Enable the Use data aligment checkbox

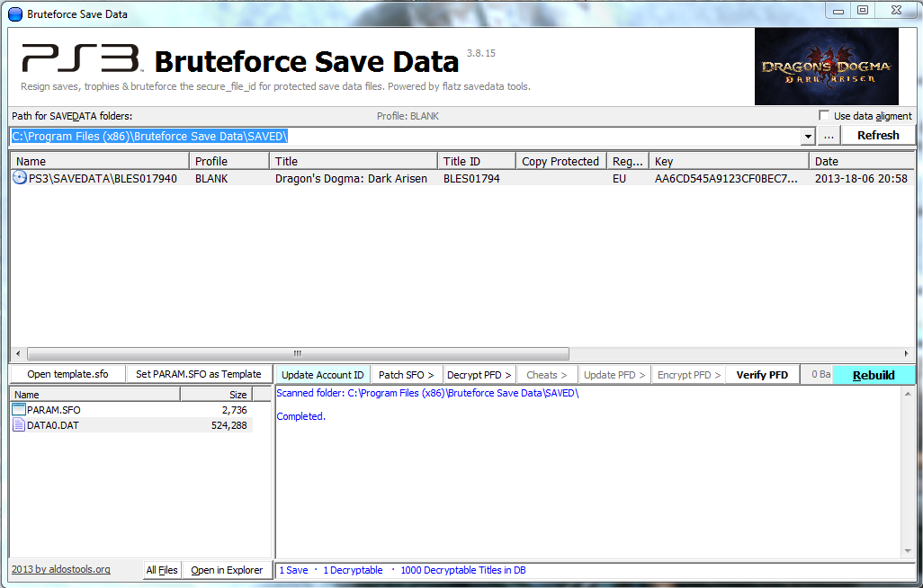pos(824,115)
